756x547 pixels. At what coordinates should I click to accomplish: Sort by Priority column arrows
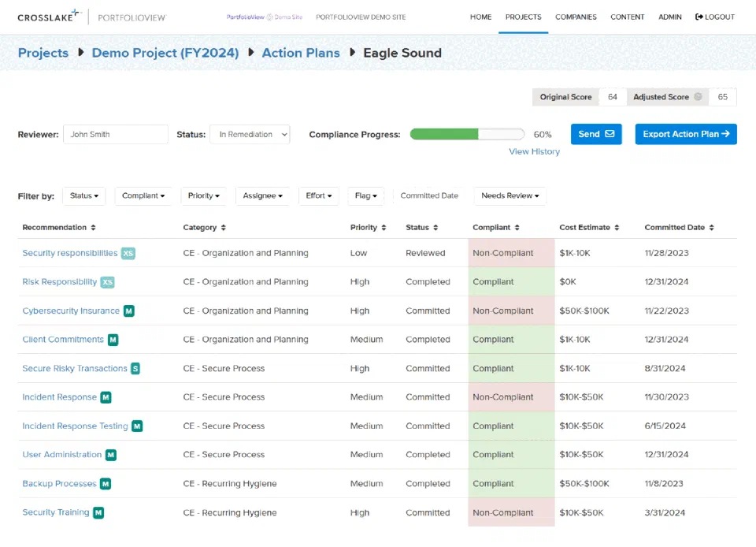(384, 227)
